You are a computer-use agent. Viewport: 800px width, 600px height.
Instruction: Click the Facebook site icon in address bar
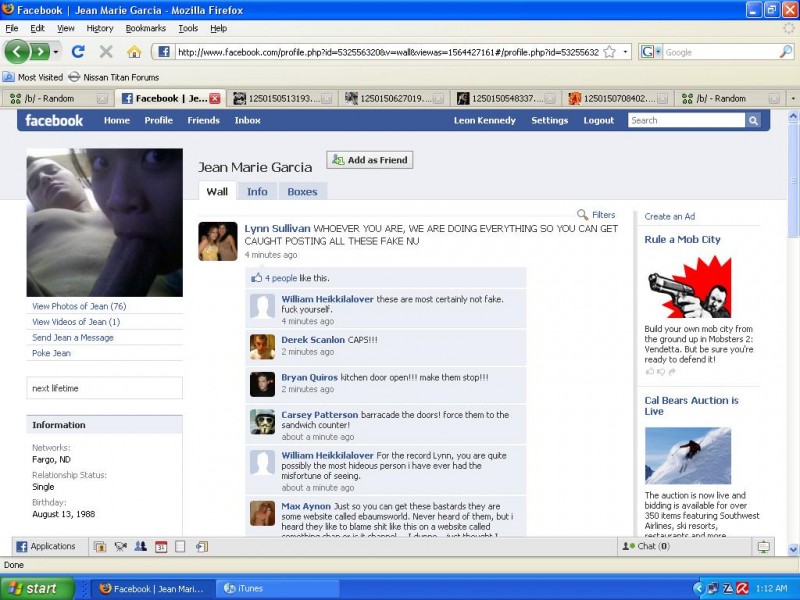click(164, 52)
